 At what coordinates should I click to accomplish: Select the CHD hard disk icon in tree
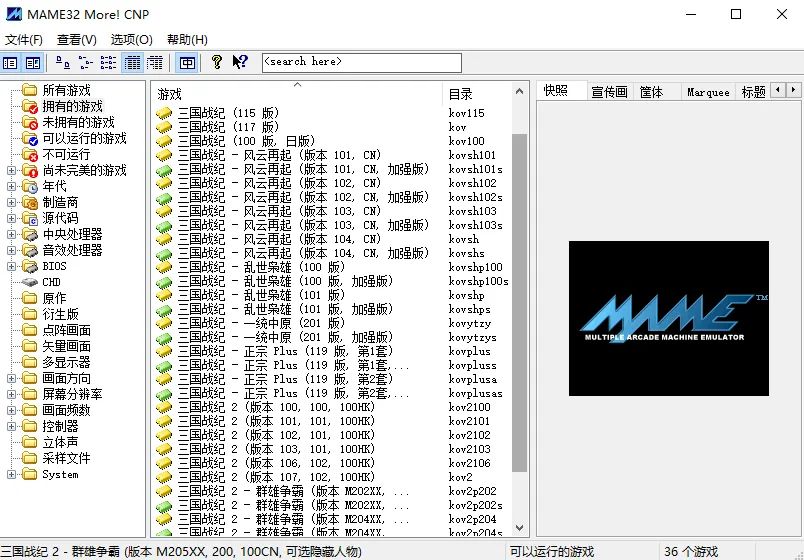pyautogui.click(x=30, y=282)
